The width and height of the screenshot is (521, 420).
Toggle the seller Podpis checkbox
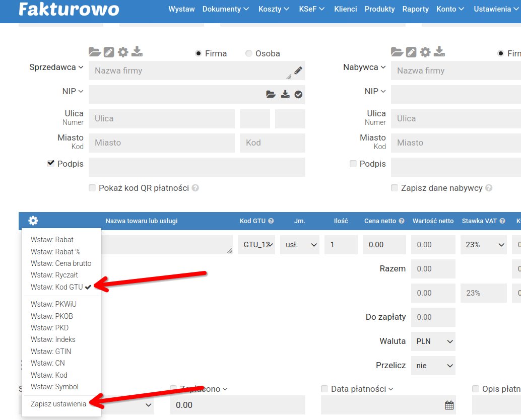[50, 164]
